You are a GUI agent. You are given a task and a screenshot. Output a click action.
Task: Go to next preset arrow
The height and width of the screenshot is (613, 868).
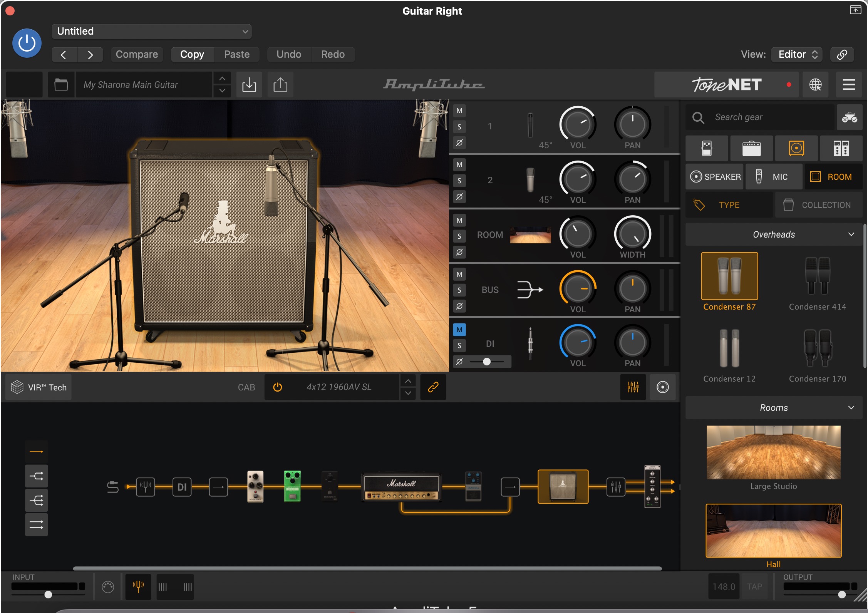(x=90, y=55)
